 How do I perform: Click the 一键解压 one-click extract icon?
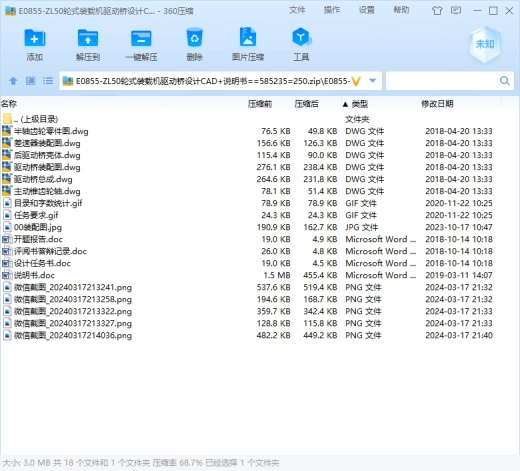point(141,38)
